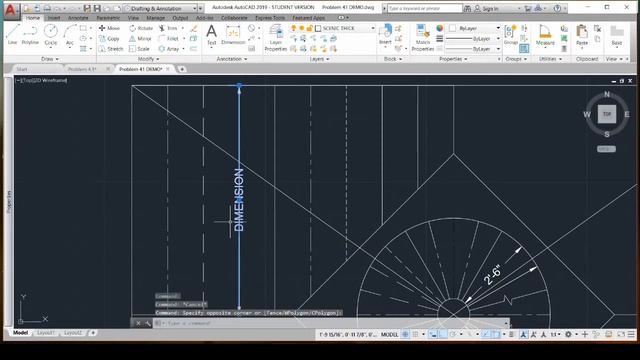The height and width of the screenshot is (360, 640).
Task: Open the Insert ribbon tab
Action: 53,18
